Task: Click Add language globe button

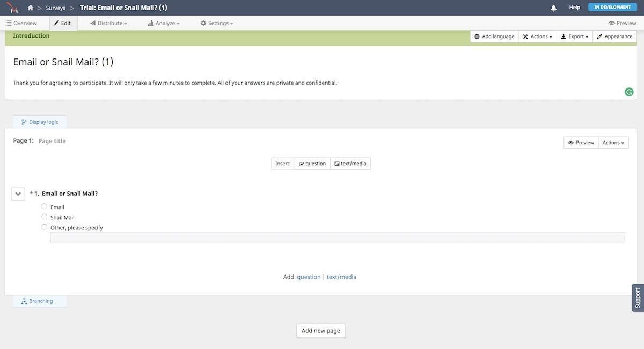Action: [x=494, y=36]
